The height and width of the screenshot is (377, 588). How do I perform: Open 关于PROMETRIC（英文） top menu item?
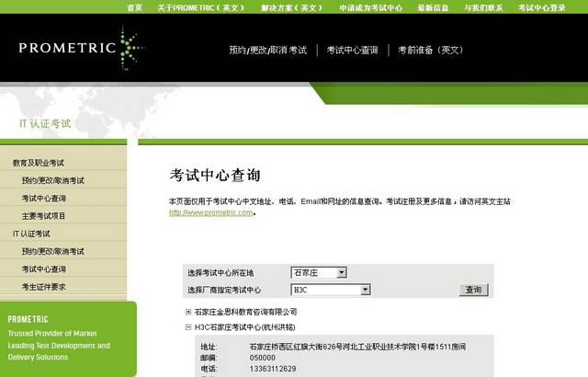point(200,7)
